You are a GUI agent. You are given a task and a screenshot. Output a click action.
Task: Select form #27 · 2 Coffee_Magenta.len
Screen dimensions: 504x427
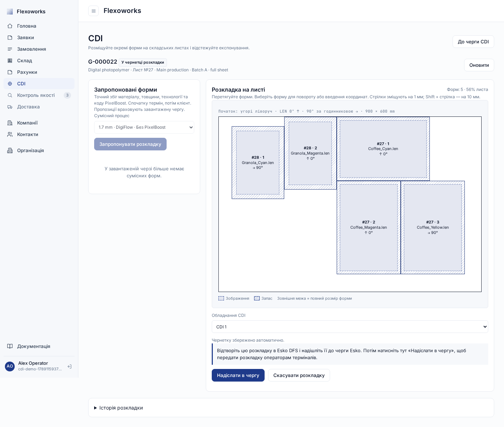tap(369, 227)
